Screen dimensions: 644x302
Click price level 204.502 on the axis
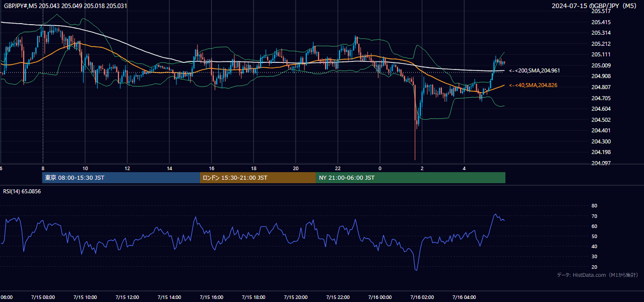pyautogui.click(x=601, y=120)
